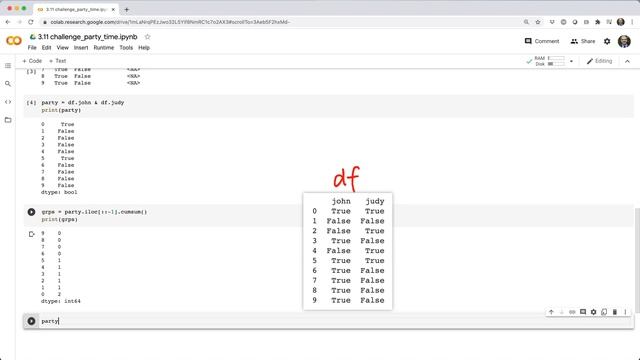Click the Share button
This screenshot has height=360, width=640.
point(583,41)
